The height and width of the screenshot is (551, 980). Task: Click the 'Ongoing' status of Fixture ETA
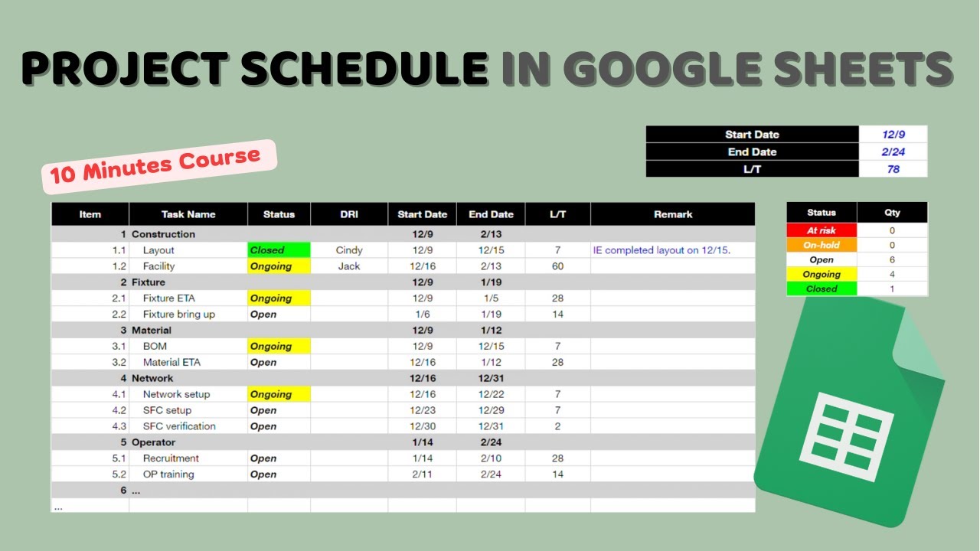[279, 298]
